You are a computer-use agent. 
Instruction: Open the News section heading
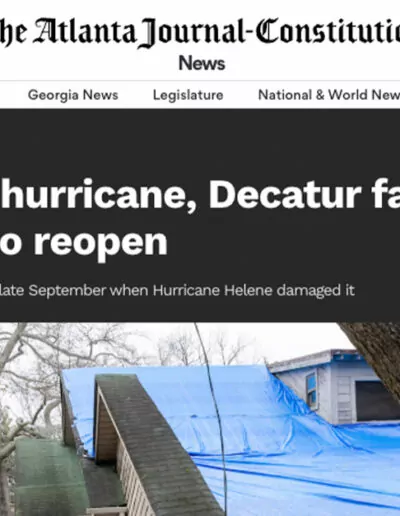(x=202, y=63)
